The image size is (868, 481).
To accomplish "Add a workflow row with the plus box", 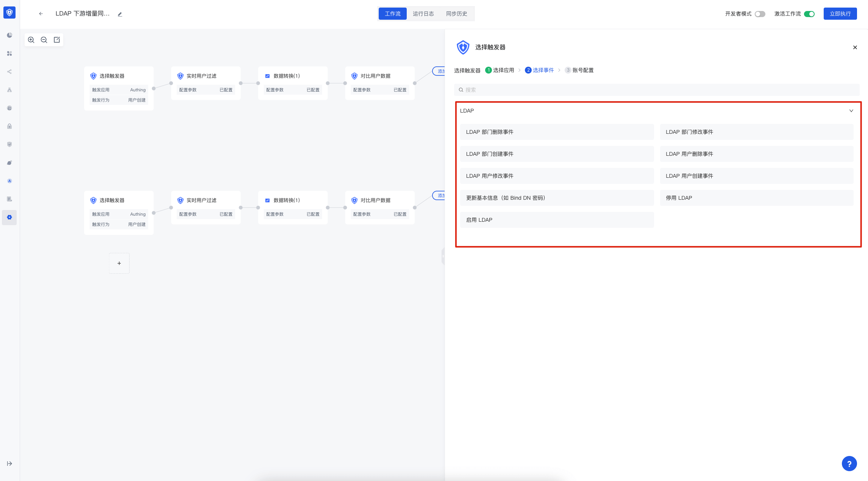I will [119, 263].
